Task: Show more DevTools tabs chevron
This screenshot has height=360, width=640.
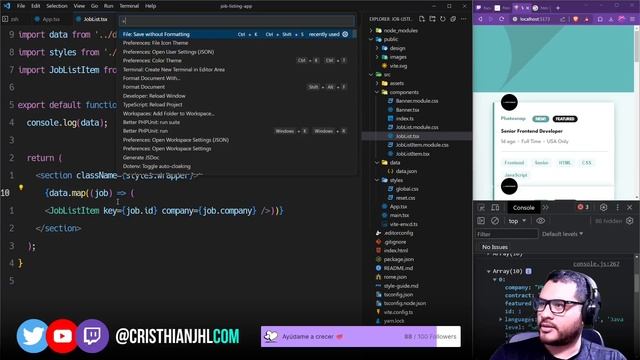Action: pyautogui.click(x=545, y=208)
